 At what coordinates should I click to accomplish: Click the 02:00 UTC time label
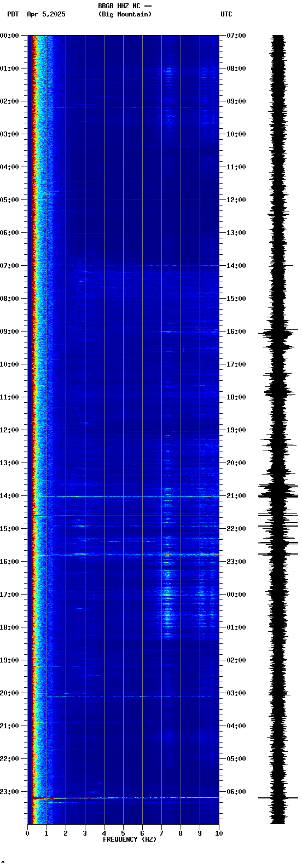tap(236, 660)
